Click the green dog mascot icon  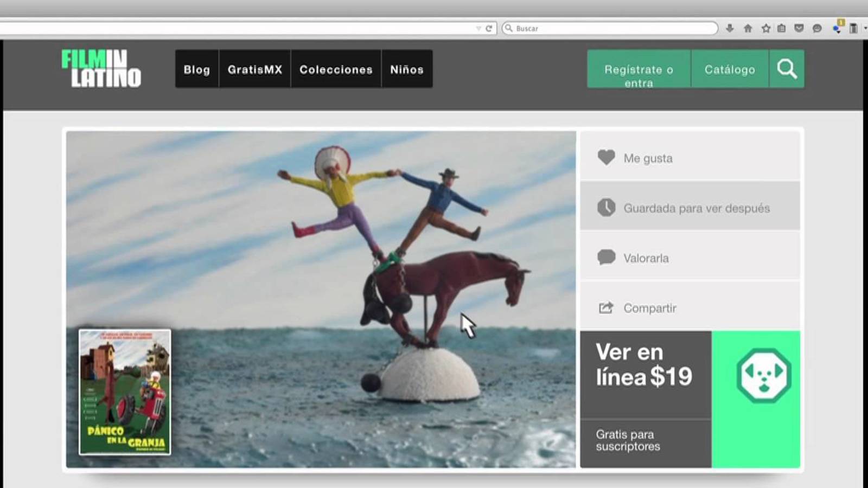tap(763, 375)
